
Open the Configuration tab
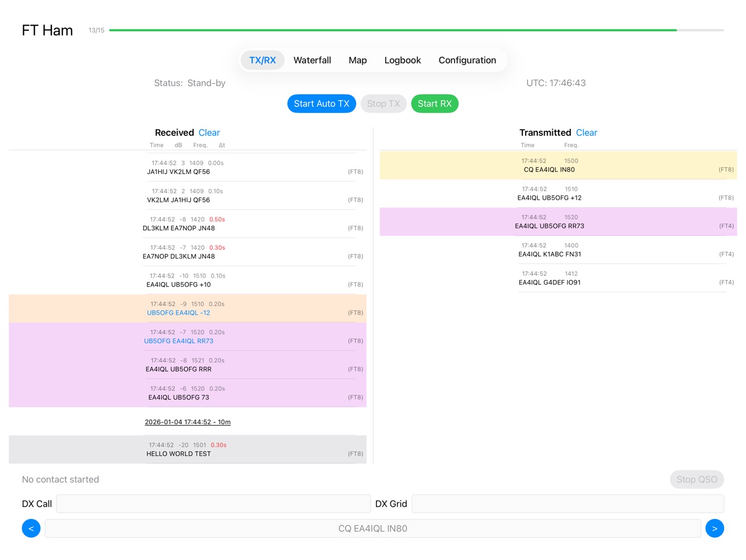tap(467, 60)
